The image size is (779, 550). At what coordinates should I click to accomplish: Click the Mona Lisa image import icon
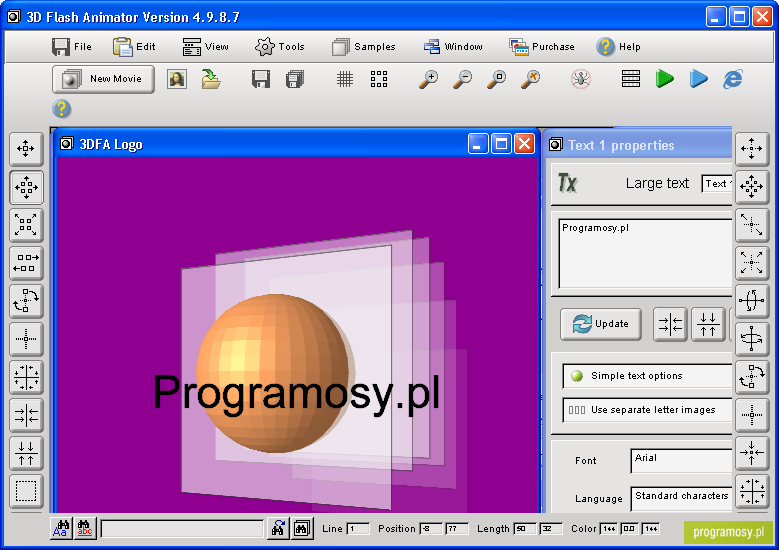[177, 79]
